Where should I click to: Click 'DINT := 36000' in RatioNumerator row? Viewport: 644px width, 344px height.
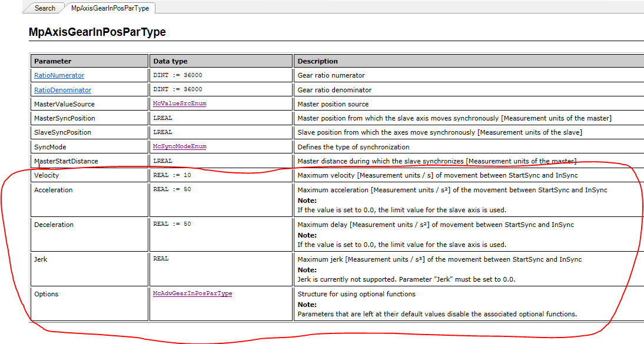click(x=178, y=75)
